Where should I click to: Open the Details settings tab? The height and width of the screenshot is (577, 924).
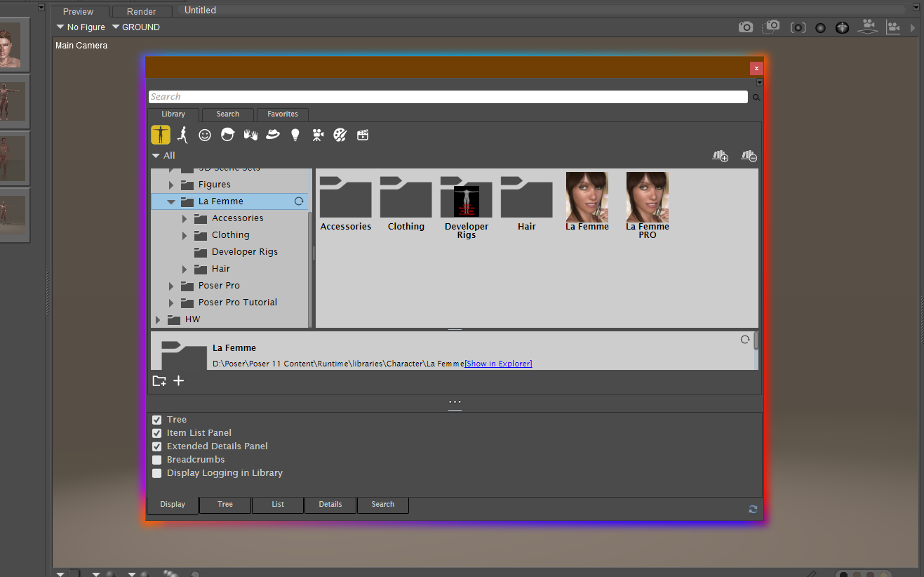pos(330,505)
